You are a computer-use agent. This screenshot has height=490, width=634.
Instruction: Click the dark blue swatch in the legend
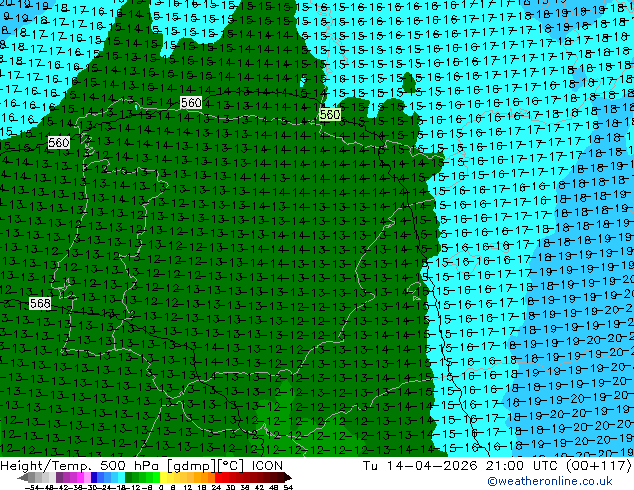(x=94, y=477)
